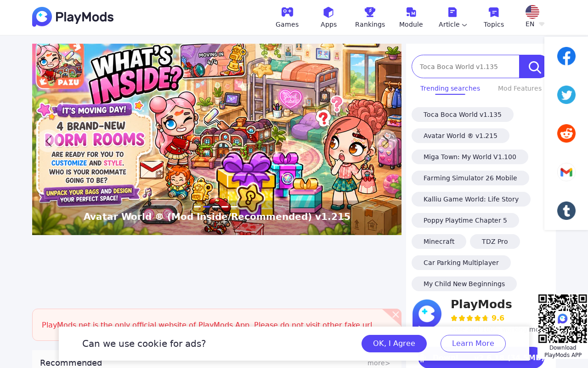Click the Download PlayMods APP QR code
Image resolution: width=588 pixels, height=368 pixels.
point(563,319)
